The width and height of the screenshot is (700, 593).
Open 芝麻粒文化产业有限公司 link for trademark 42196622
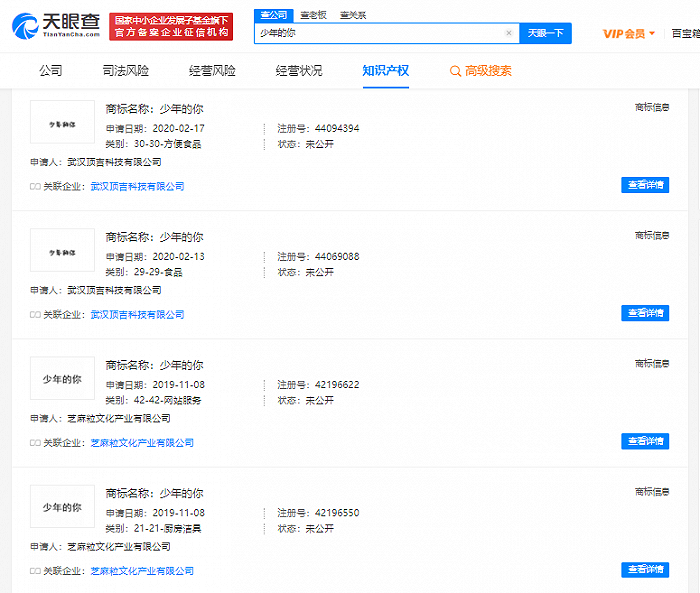pos(142,443)
